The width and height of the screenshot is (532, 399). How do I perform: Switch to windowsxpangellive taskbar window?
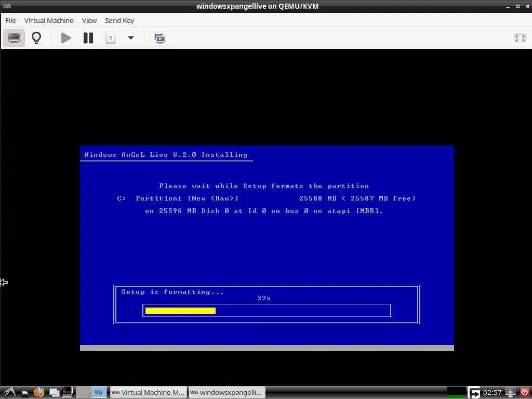tap(227, 393)
